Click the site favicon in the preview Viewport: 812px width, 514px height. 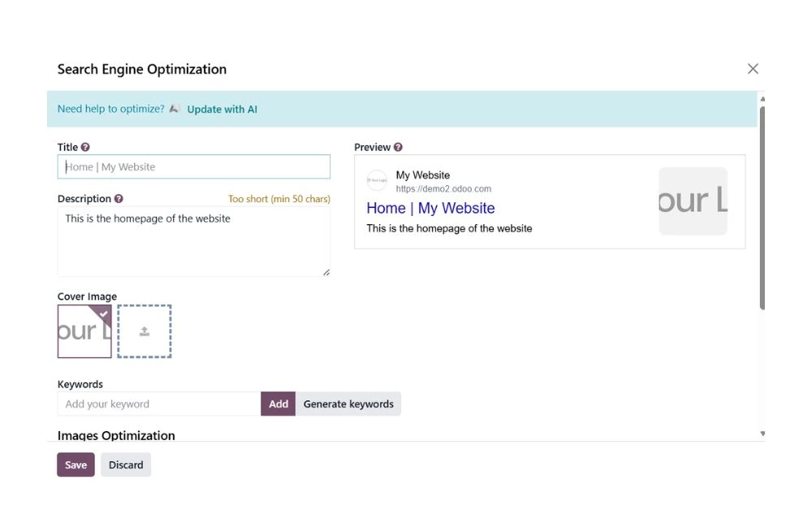pyautogui.click(x=377, y=180)
